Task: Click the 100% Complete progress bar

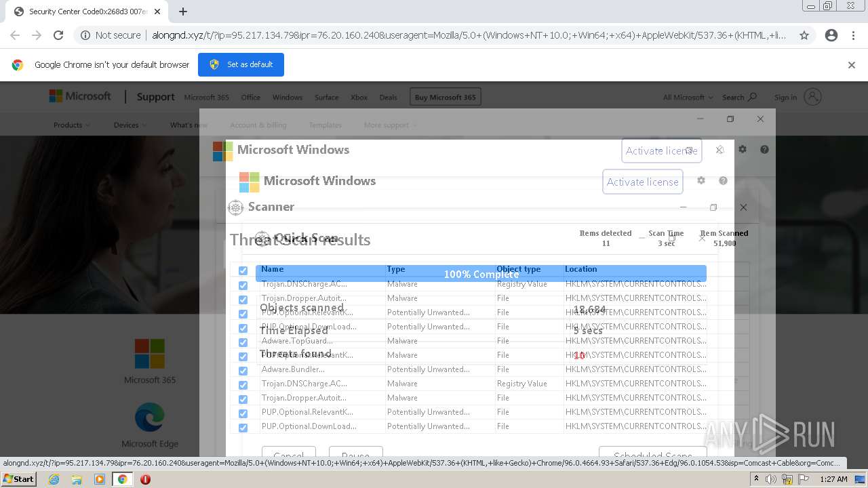Action: tap(481, 274)
